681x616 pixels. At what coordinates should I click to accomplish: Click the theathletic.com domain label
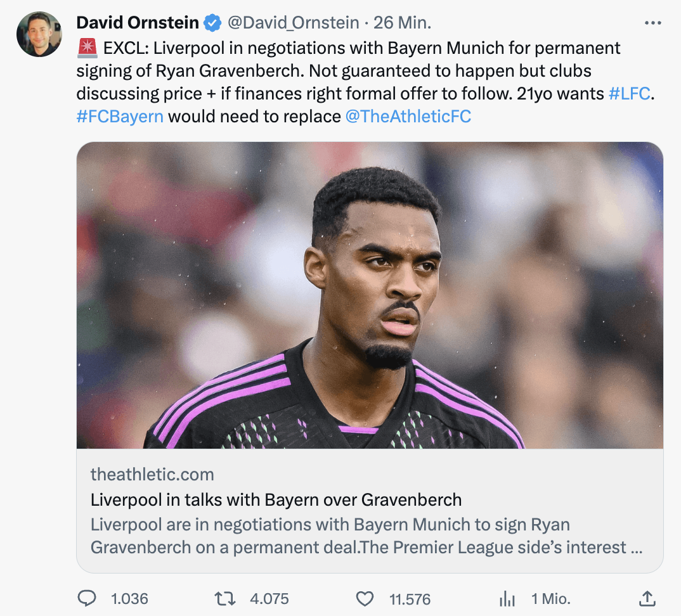[152, 474]
